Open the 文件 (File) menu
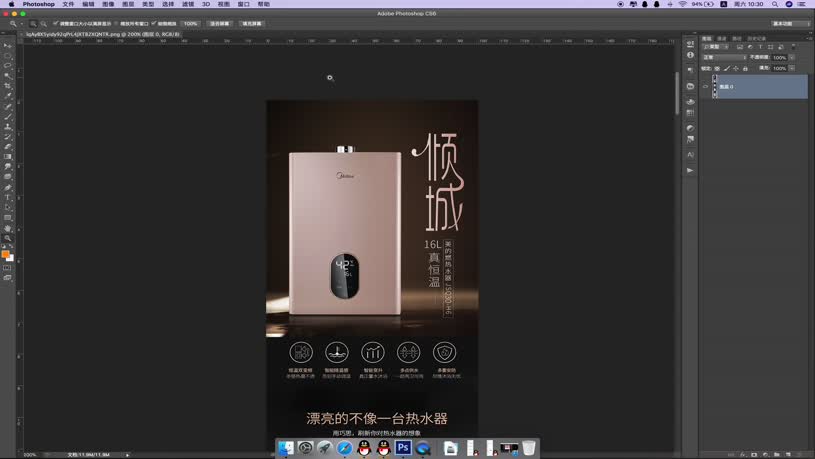Image resolution: width=815 pixels, height=459 pixels. (68, 4)
